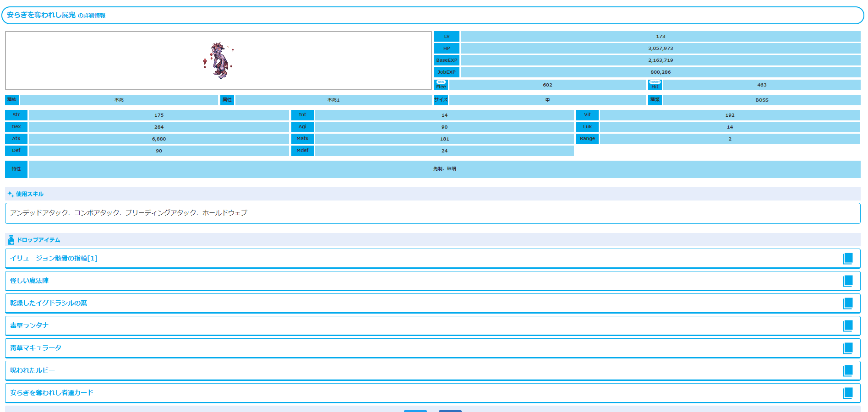Click the potion icon beside ドロップアイテム
Viewport: 868px width, 412px height.
11,240
